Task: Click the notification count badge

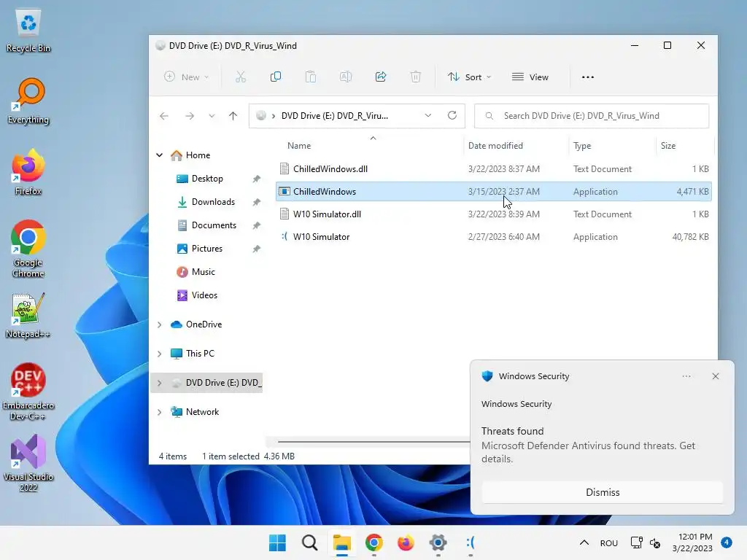Action: coord(726,542)
